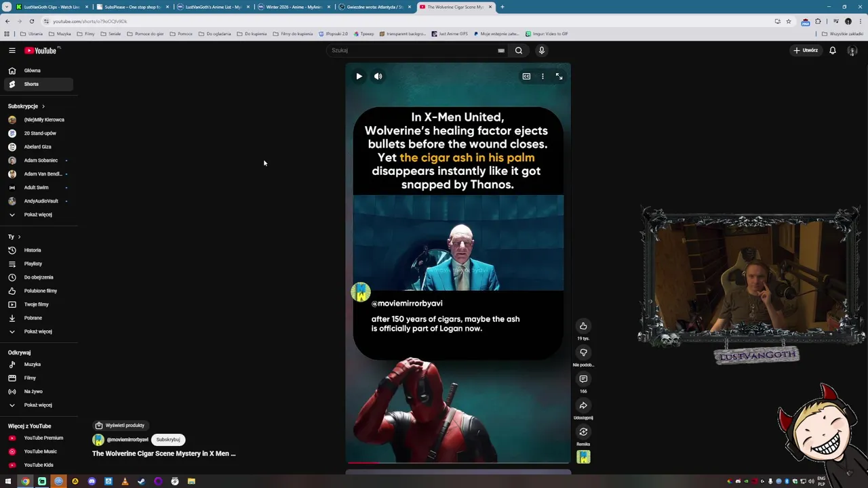Share the Short with arrow icon
This screenshot has height=488, width=868.
pos(583,405)
